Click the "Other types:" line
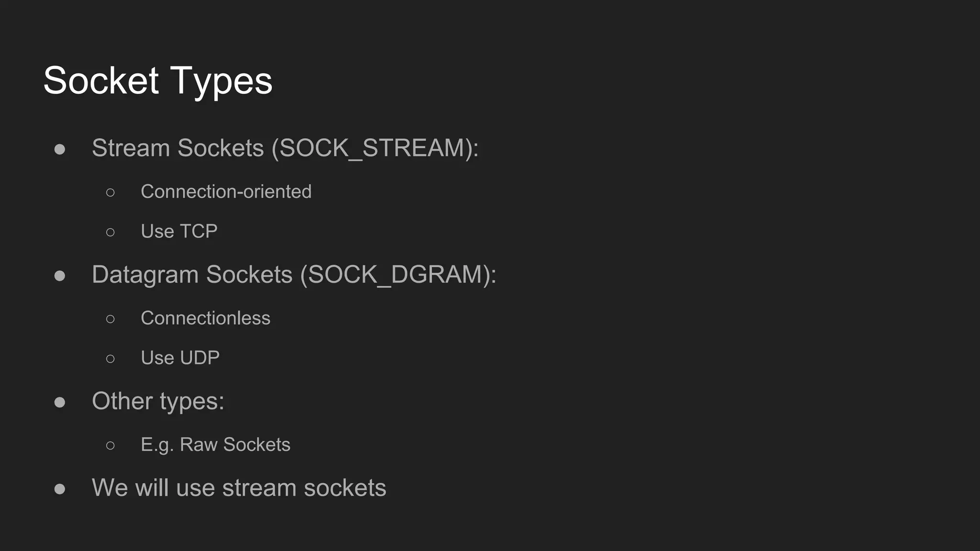Screen dimensions: 980x551 pyautogui.click(x=158, y=401)
